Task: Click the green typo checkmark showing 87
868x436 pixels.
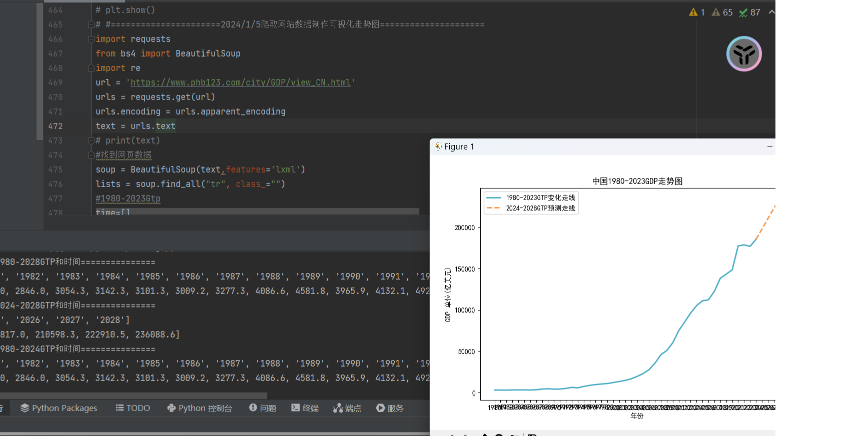Action: pyautogui.click(x=749, y=12)
